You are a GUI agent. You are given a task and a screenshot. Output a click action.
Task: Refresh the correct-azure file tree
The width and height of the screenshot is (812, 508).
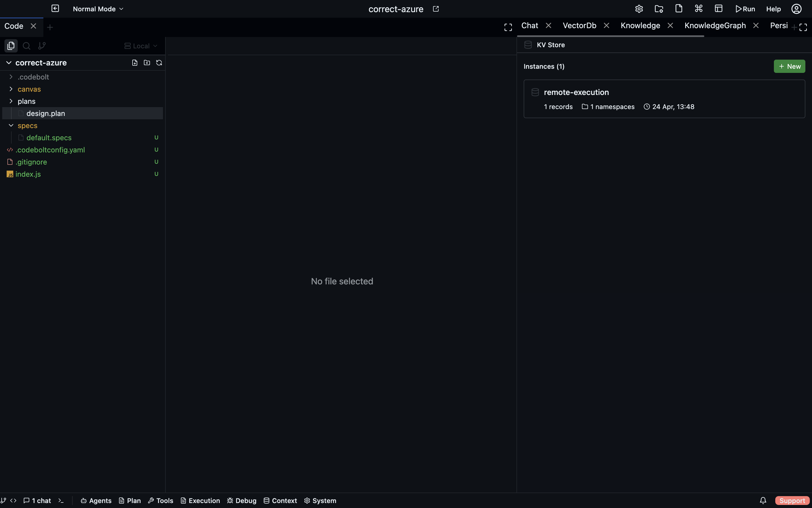159,63
